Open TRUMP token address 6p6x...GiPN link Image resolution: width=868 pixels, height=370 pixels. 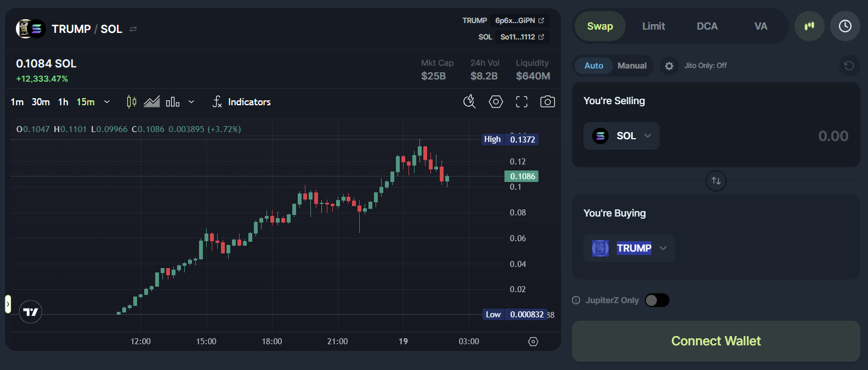click(519, 20)
